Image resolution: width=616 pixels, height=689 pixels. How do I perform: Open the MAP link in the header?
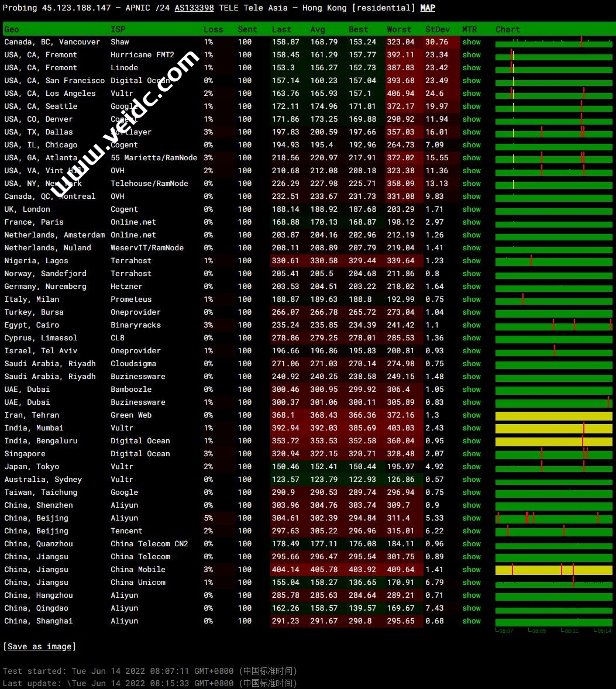[428, 8]
